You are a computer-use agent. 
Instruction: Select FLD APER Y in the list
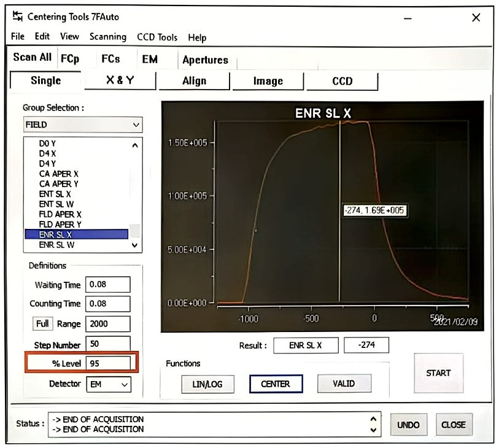[x=60, y=225]
